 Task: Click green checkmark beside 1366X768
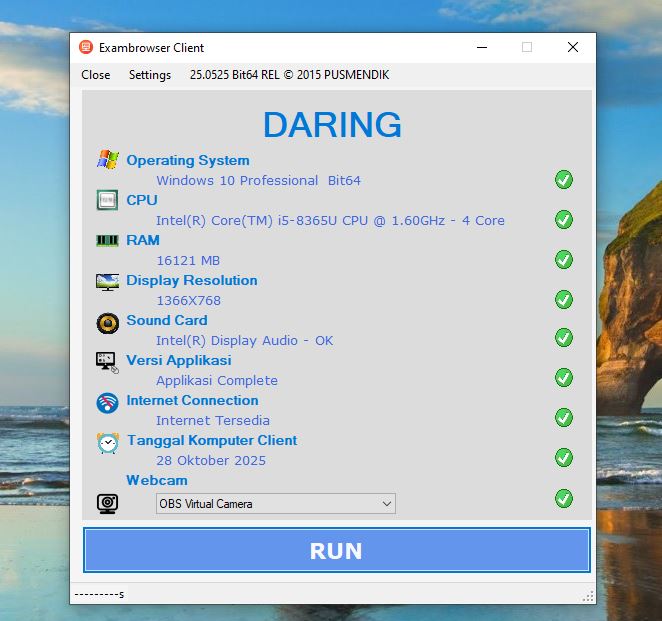coord(564,300)
